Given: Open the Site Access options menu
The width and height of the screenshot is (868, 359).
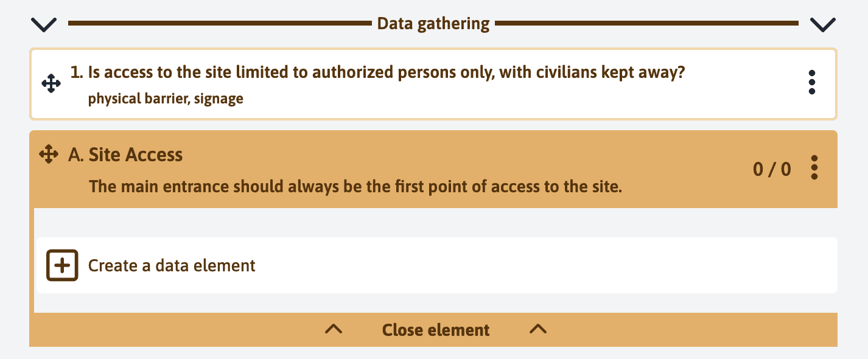Looking at the screenshot, I should [x=814, y=167].
